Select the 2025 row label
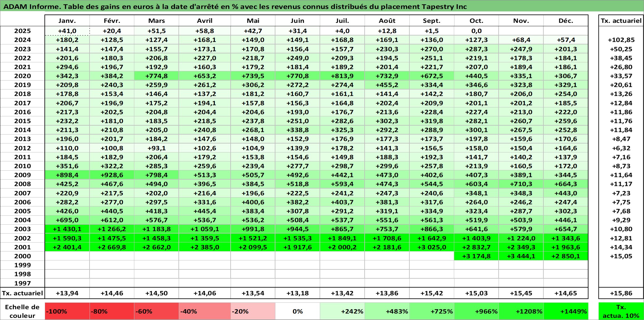 coord(23,31)
